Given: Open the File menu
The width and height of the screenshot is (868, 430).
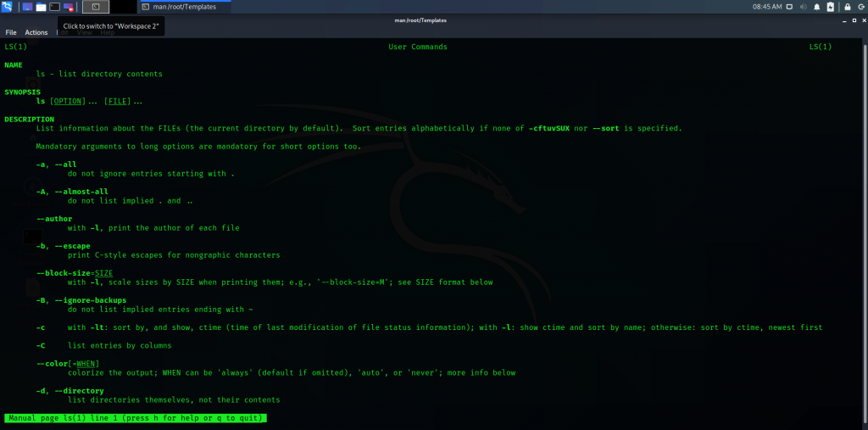Looking at the screenshot, I should coord(11,32).
